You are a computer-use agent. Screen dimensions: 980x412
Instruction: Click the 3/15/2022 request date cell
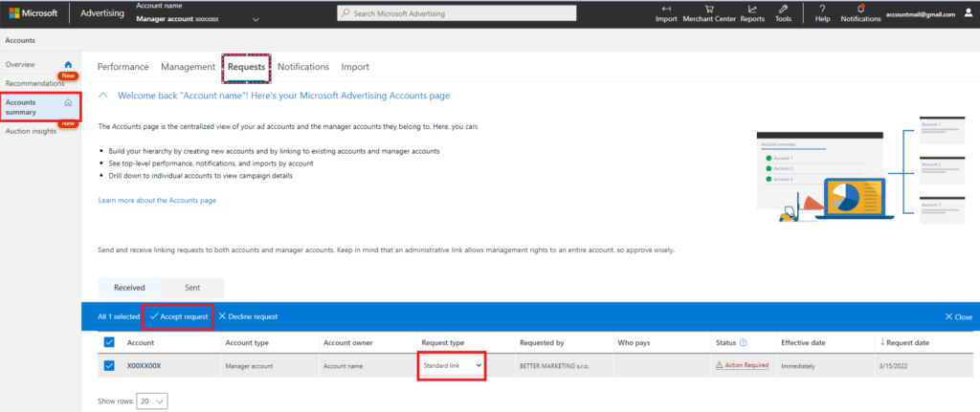click(x=895, y=366)
